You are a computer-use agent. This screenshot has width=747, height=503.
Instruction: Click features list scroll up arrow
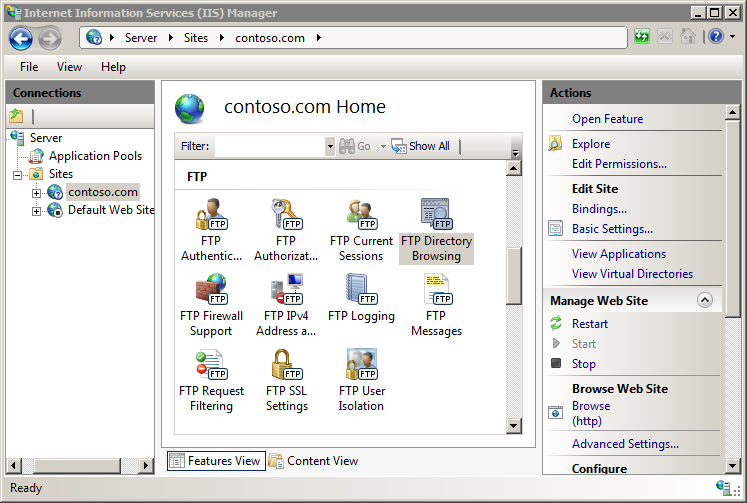coord(514,168)
